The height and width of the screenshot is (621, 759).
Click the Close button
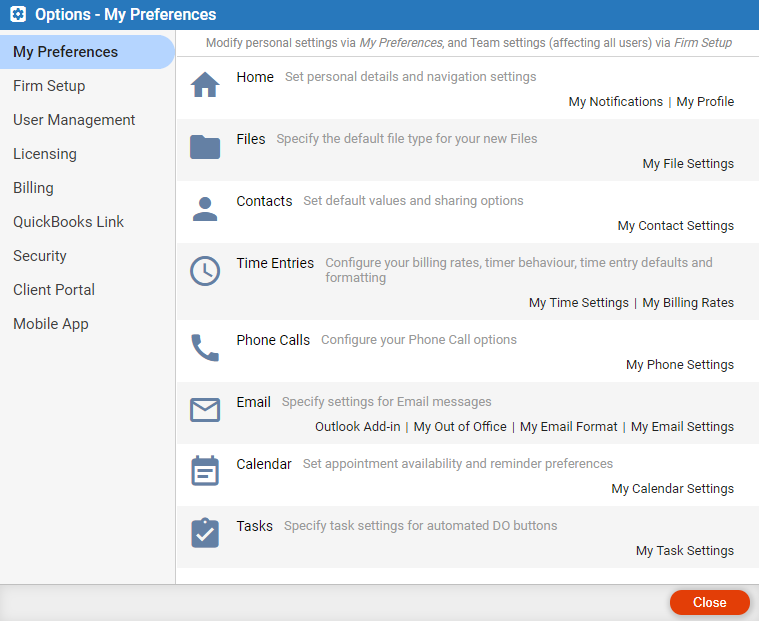pyautogui.click(x=709, y=602)
